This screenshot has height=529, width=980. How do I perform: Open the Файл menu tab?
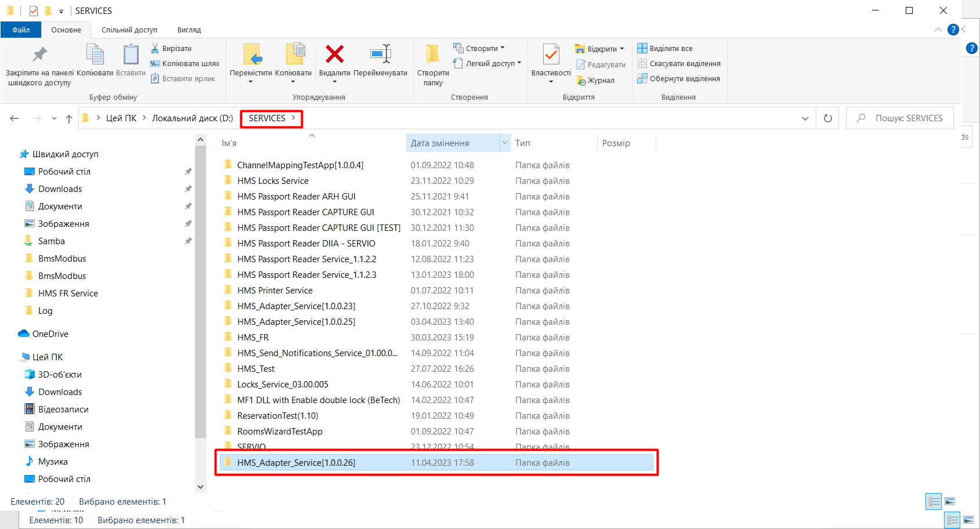pos(21,30)
